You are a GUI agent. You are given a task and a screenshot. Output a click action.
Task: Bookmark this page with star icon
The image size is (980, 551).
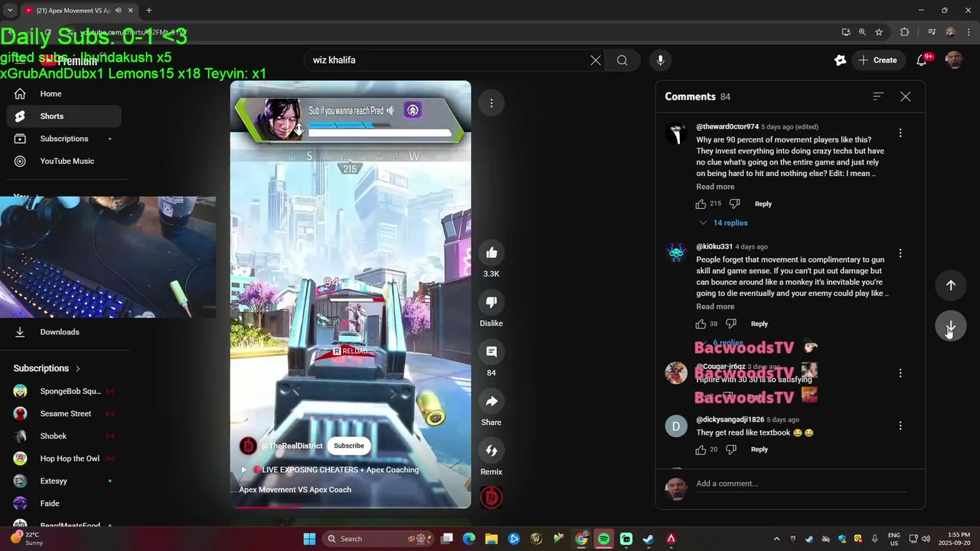pyautogui.click(x=879, y=32)
